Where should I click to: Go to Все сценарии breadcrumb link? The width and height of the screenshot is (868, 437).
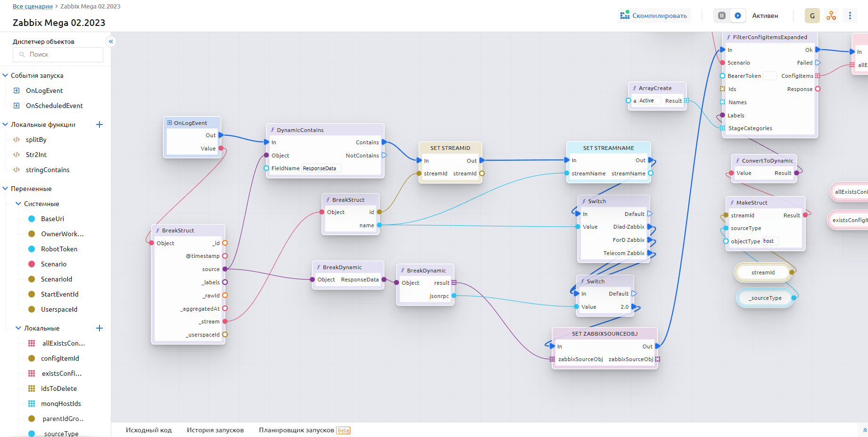pyautogui.click(x=33, y=6)
